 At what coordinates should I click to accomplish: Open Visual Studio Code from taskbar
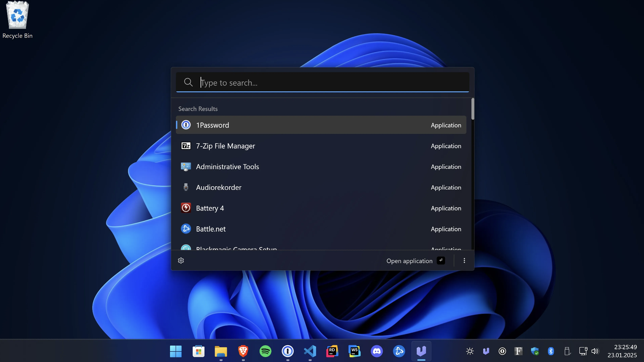tap(310, 351)
